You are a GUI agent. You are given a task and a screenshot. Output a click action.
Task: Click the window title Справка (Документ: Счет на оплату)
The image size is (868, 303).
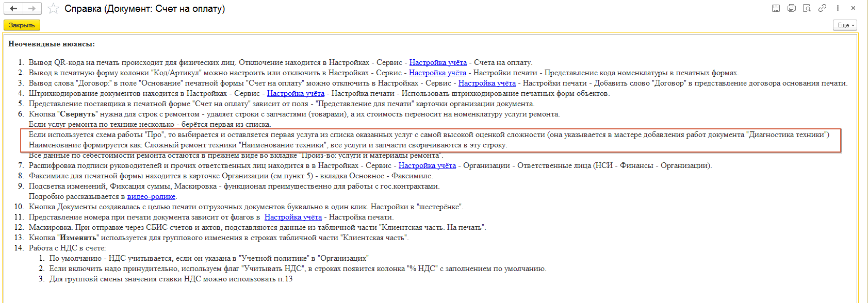point(145,8)
